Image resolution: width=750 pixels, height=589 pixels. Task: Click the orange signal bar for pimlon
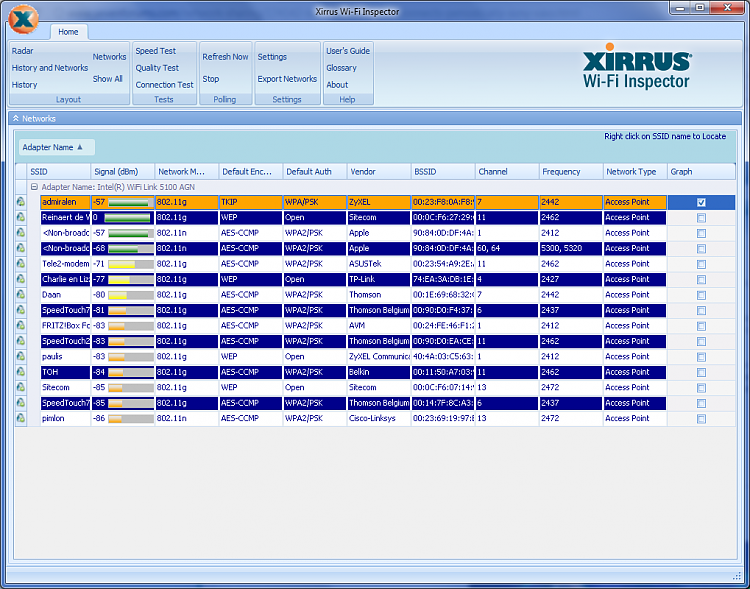point(131,419)
